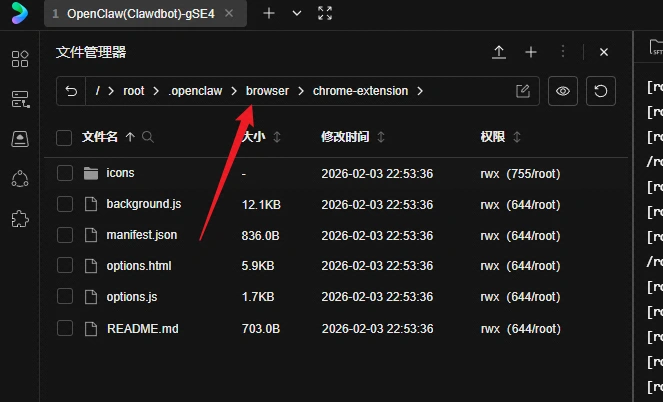Tick the manifest.json checkbox
663x402 pixels.
click(x=65, y=235)
